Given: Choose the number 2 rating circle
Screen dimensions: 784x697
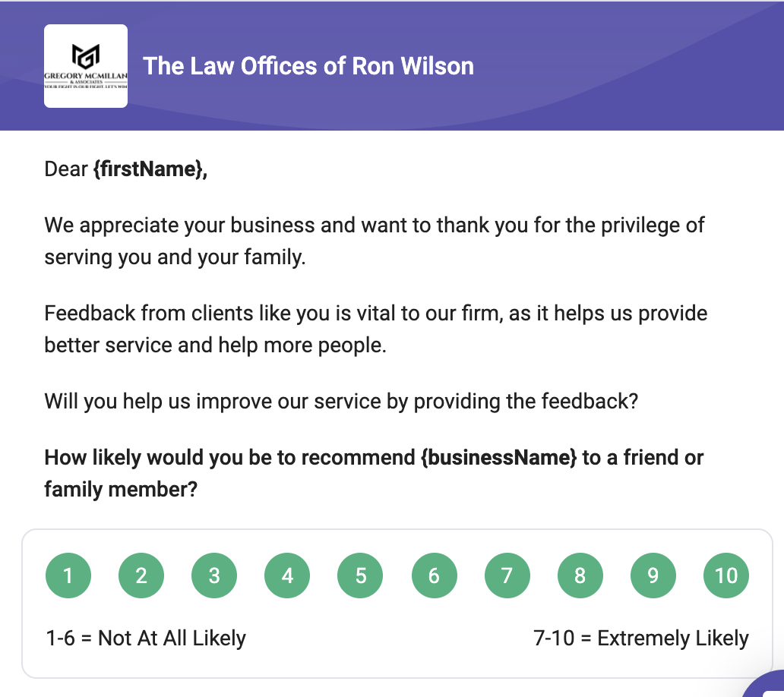Looking at the screenshot, I should (x=141, y=576).
